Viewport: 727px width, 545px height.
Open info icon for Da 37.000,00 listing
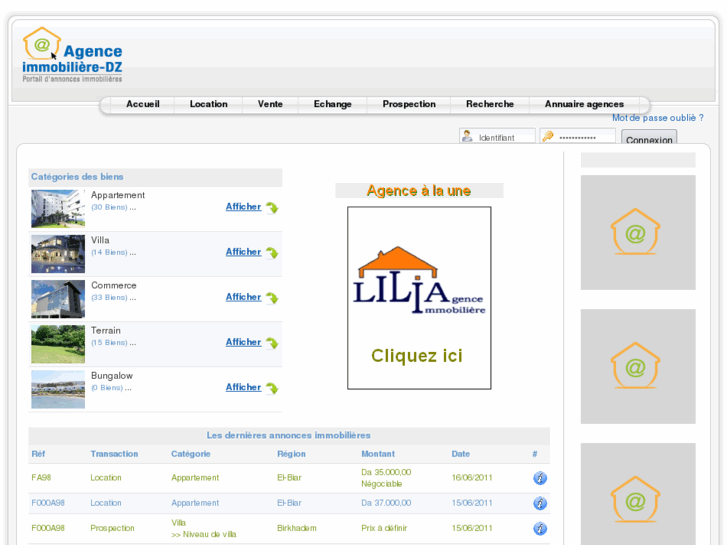pyautogui.click(x=540, y=503)
